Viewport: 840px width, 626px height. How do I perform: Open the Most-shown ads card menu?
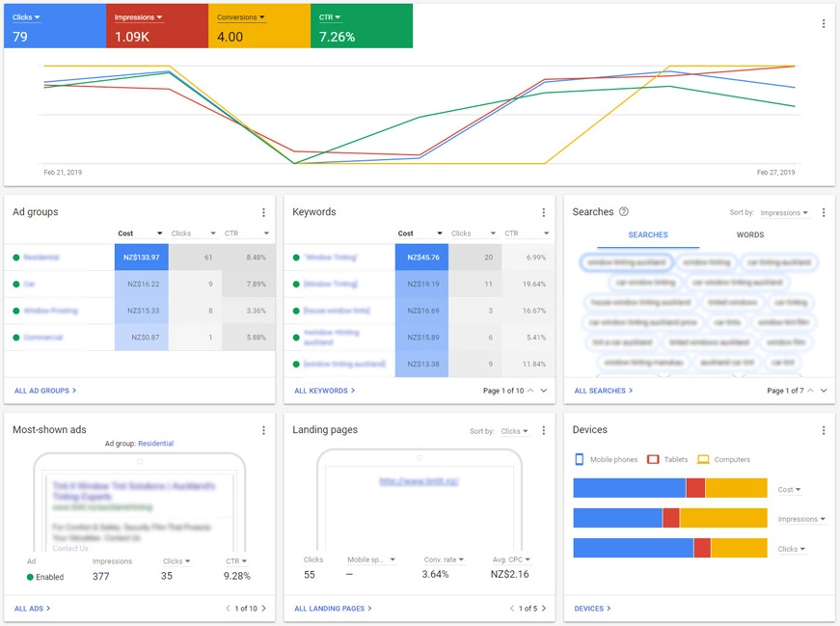pyautogui.click(x=263, y=430)
